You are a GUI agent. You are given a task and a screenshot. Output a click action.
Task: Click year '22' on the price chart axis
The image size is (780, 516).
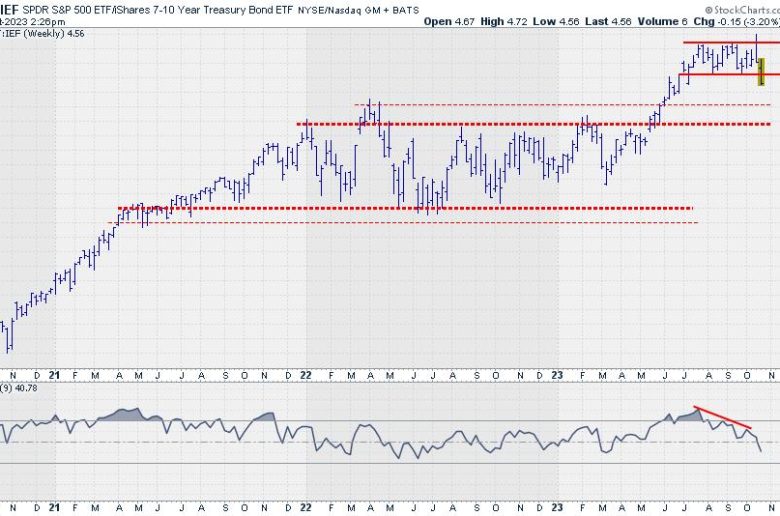point(305,375)
